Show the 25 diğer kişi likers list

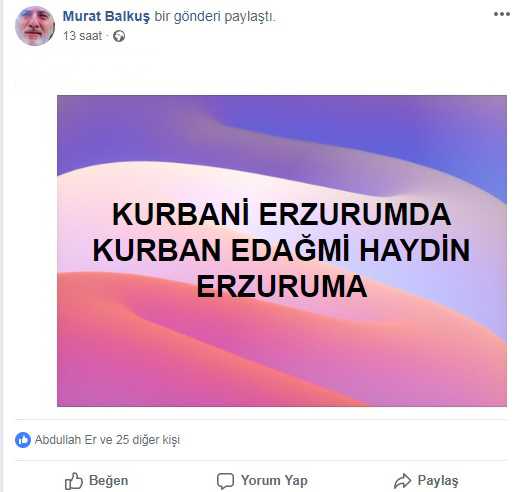(148, 440)
